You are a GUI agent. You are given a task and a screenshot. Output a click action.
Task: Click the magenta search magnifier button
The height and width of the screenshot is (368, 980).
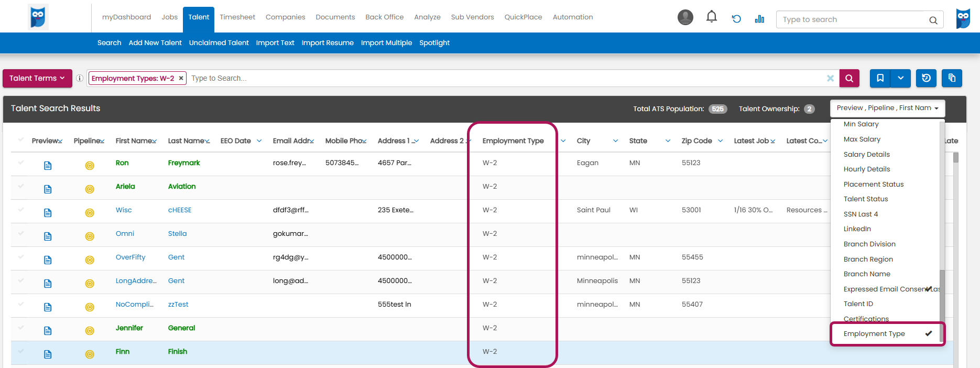pyautogui.click(x=849, y=78)
